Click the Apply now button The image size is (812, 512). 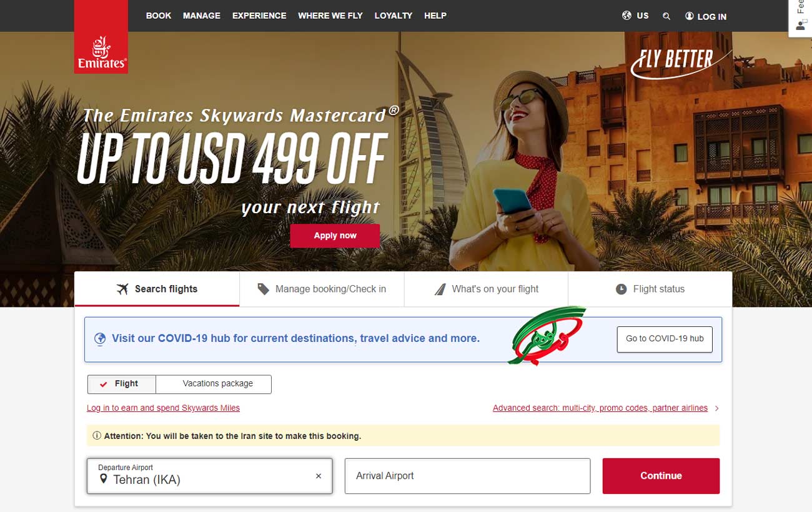point(335,236)
